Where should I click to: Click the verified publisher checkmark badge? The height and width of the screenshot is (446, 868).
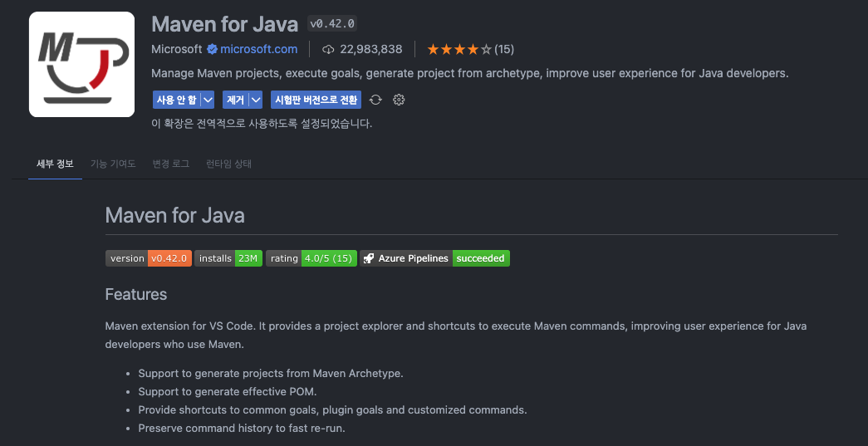pyautogui.click(x=212, y=49)
